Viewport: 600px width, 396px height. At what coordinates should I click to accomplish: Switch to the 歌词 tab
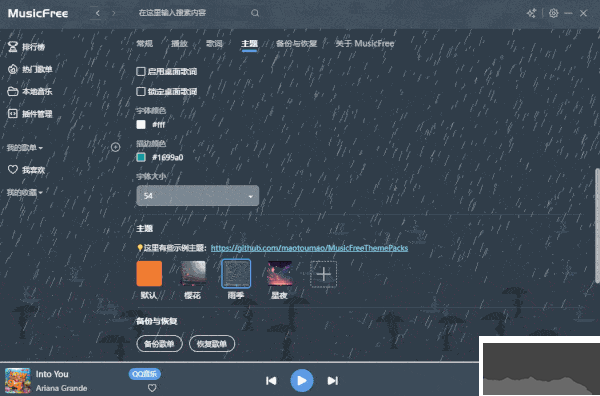214,44
